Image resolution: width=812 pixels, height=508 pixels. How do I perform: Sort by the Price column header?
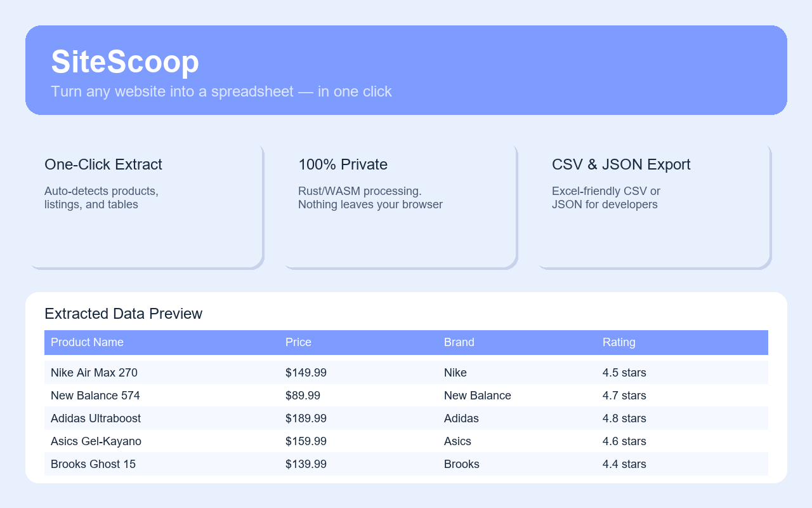tap(298, 342)
